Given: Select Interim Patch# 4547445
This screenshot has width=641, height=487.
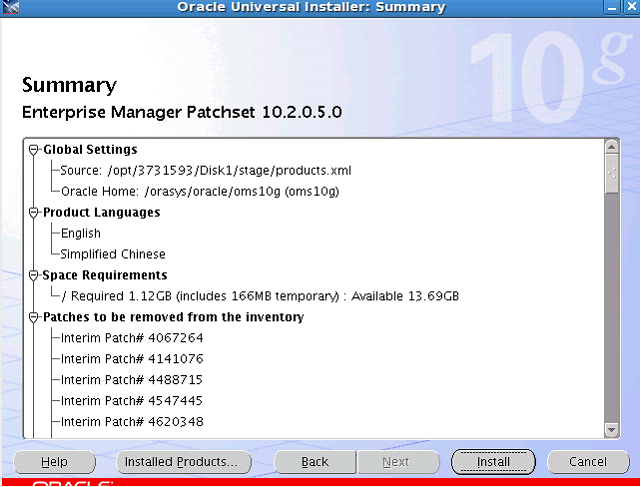Looking at the screenshot, I should click(132, 401).
